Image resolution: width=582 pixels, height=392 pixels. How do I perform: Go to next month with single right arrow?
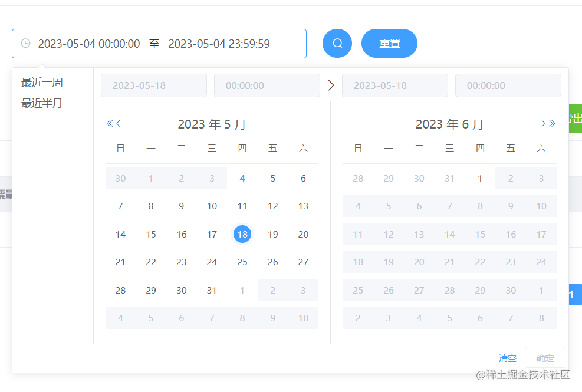coord(542,124)
